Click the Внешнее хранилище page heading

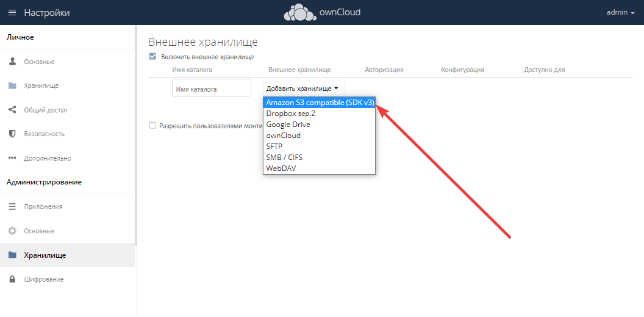(x=203, y=42)
